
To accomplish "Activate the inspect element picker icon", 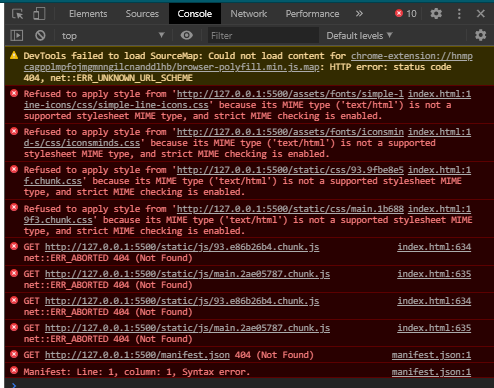I will tap(17, 14).
